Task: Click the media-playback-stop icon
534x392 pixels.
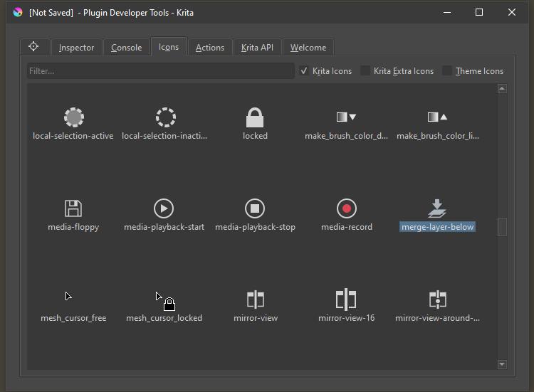Action: click(x=255, y=208)
